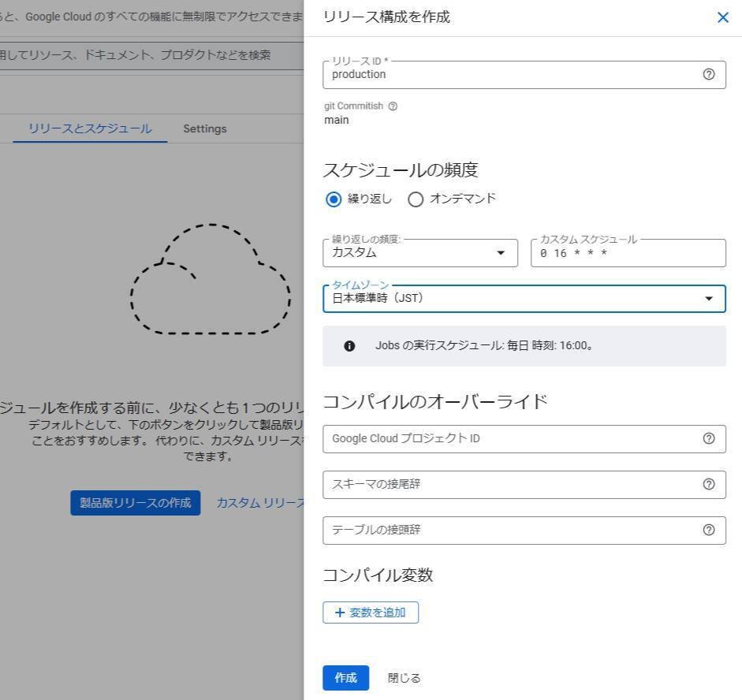Screen dimensions: 742x700
Task: Click help icon in リリース ID field
Action: (708, 74)
